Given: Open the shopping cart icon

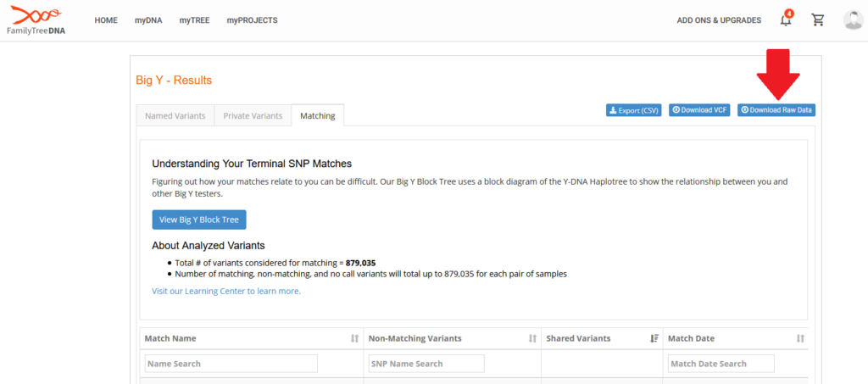Looking at the screenshot, I should point(818,20).
